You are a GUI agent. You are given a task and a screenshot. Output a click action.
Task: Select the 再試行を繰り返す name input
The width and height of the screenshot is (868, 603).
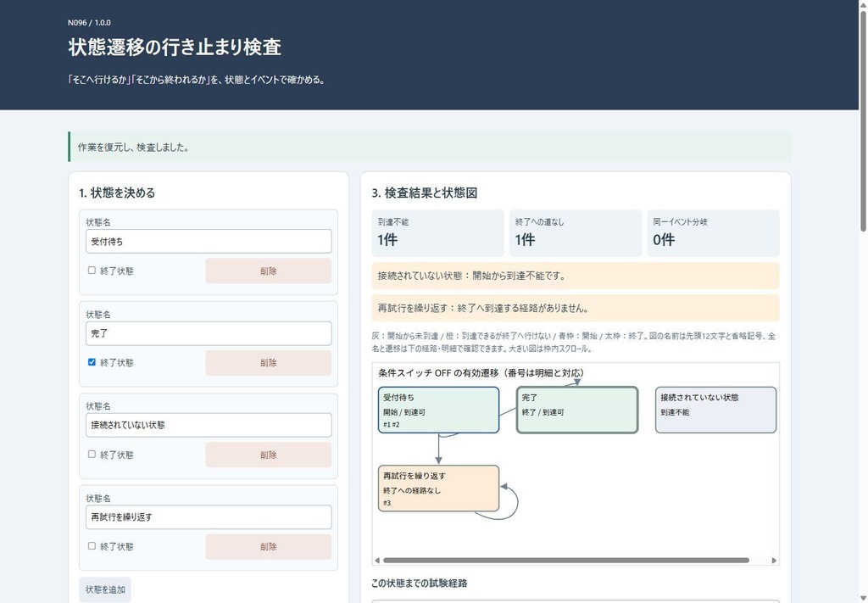coord(209,517)
